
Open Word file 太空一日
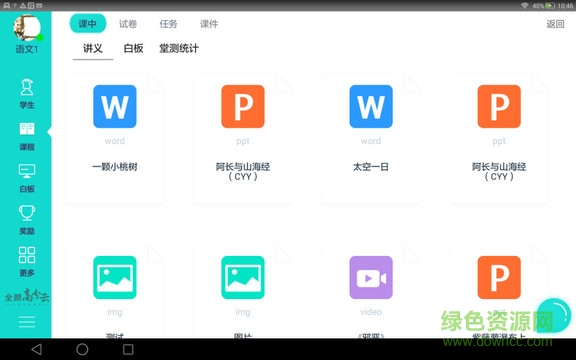371,107
